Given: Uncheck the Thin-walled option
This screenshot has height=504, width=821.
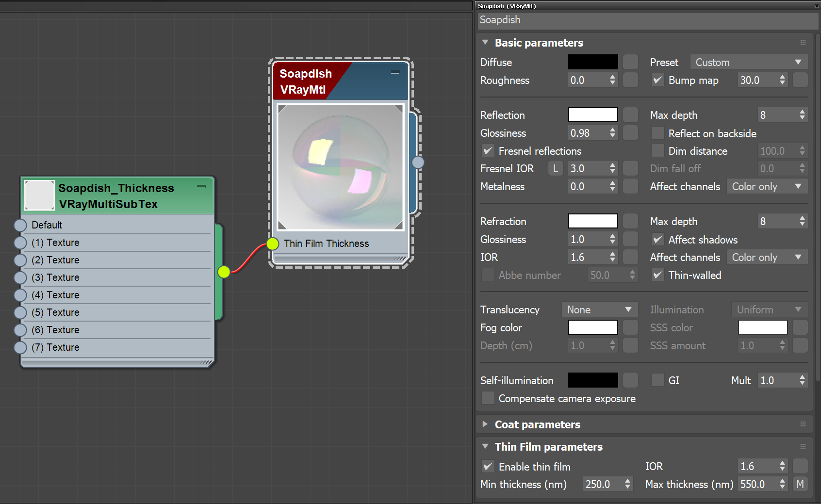Looking at the screenshot, I should coord(657,275).
